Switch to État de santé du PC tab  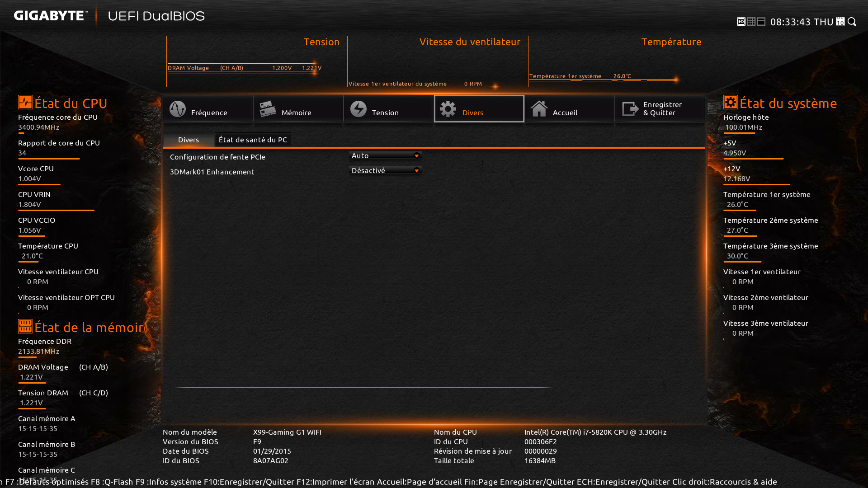click(253, 140)
